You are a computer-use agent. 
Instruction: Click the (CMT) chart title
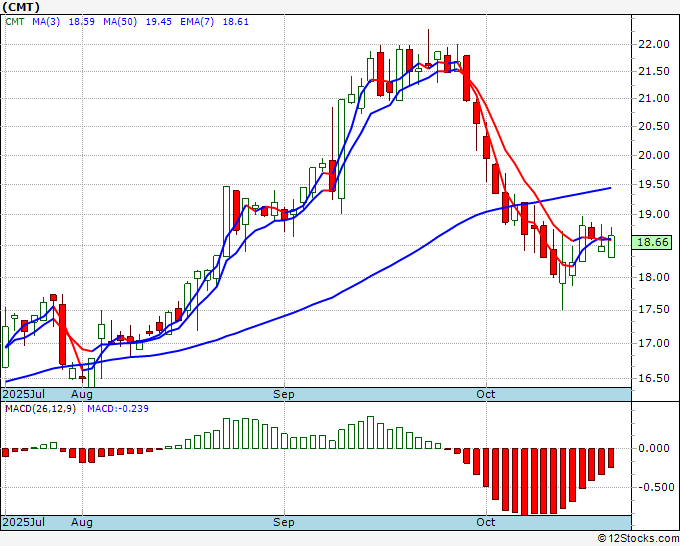tap(21, 7)
